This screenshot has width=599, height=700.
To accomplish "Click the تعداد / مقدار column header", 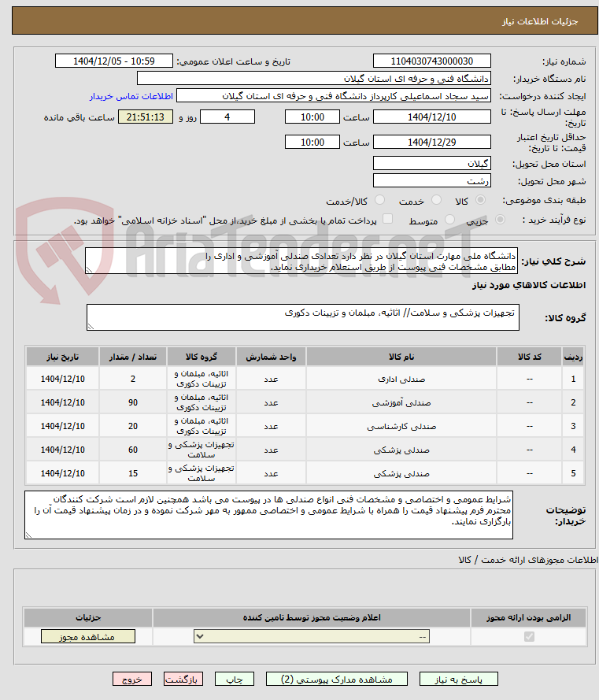I will [x=133, y=357].
